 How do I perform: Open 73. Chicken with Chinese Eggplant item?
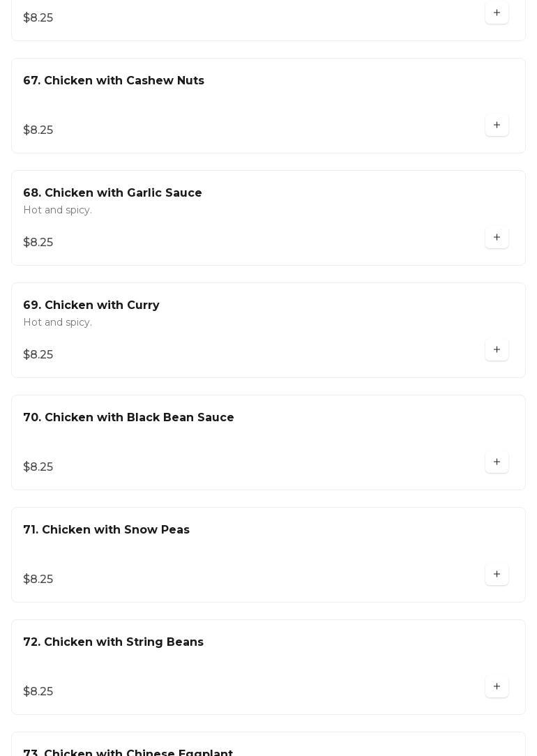click(128, 752)
